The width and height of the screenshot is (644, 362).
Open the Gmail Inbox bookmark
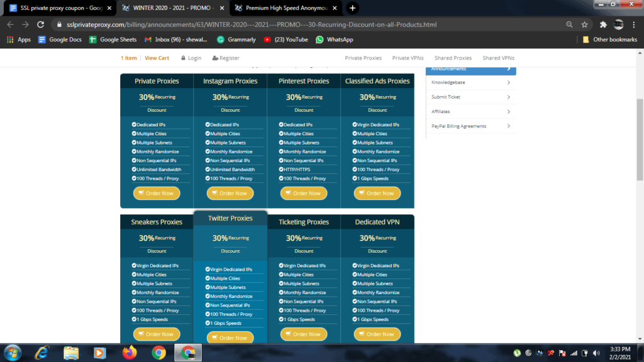tap(176, 40)
